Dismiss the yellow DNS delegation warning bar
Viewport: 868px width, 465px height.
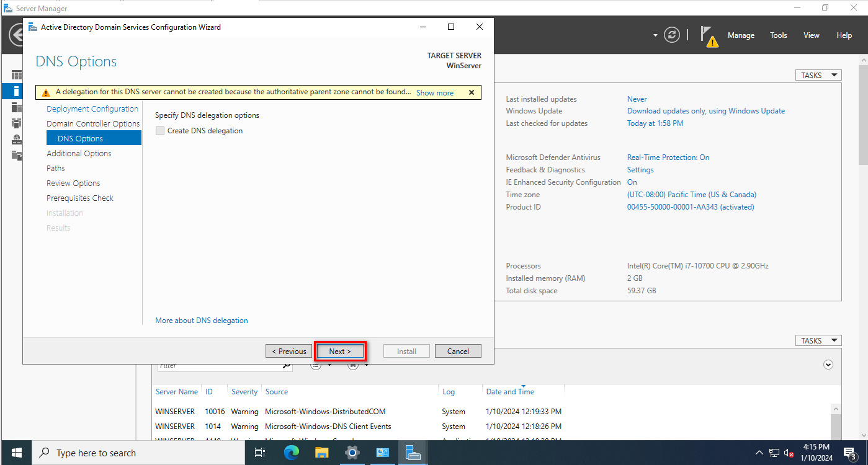tap(472, 92)
